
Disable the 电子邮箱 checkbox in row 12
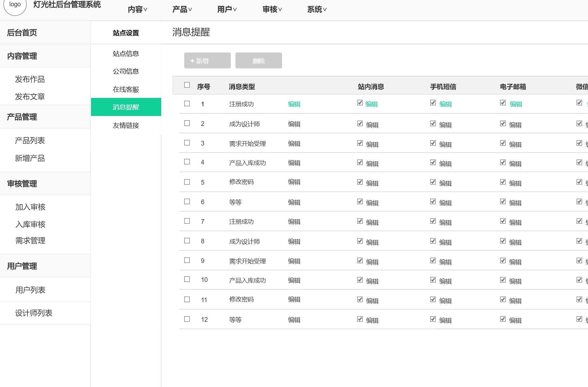(503, 319)
